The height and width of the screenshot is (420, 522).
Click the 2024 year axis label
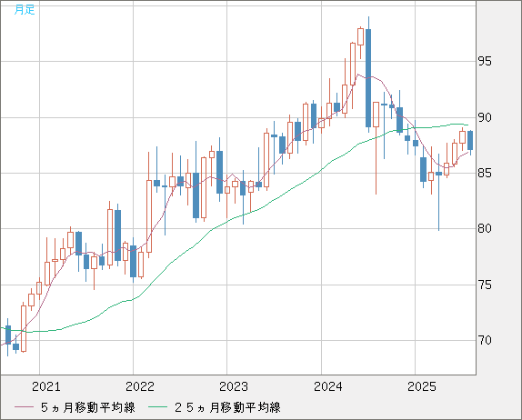coord(328,386)
